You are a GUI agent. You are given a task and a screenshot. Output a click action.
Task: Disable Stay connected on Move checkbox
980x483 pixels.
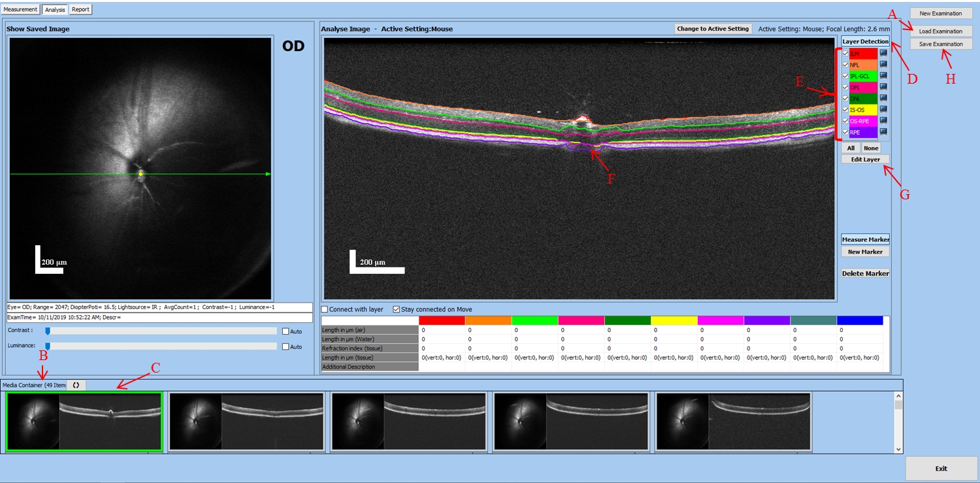[396, 309]
